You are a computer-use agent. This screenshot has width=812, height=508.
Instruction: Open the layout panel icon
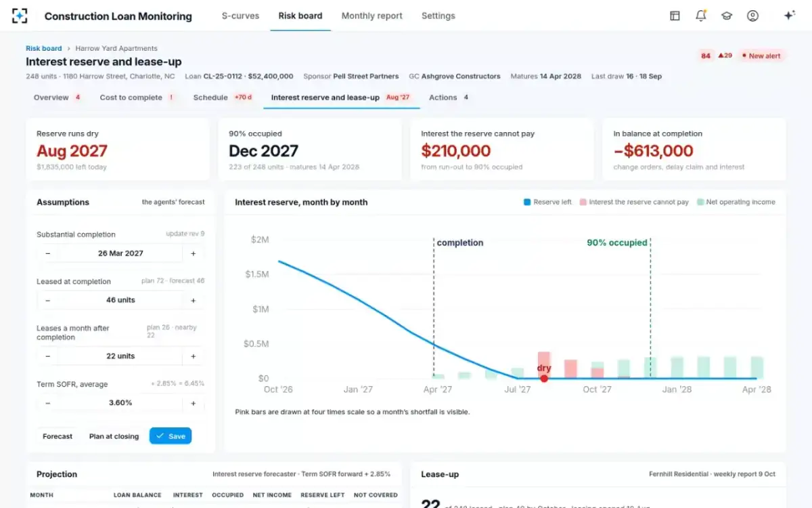[x=675, y=16]
